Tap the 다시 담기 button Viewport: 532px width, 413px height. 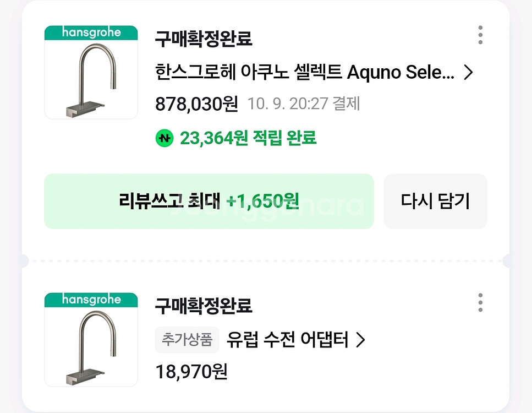click(x=435, y=201)
